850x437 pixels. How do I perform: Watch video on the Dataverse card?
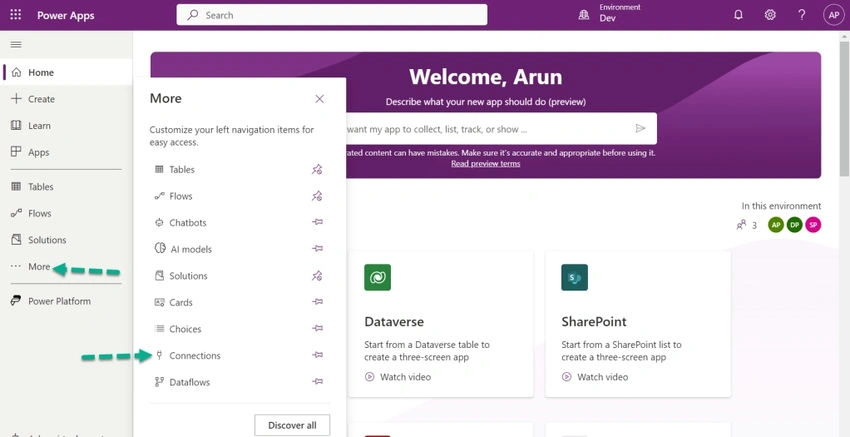click(x=398, y=377)
